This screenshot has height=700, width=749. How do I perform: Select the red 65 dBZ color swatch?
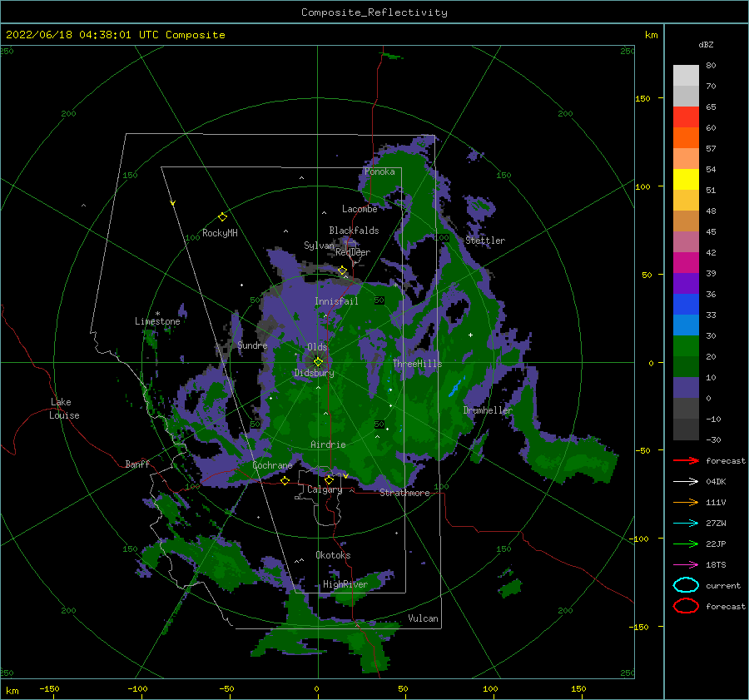(686, 117)
